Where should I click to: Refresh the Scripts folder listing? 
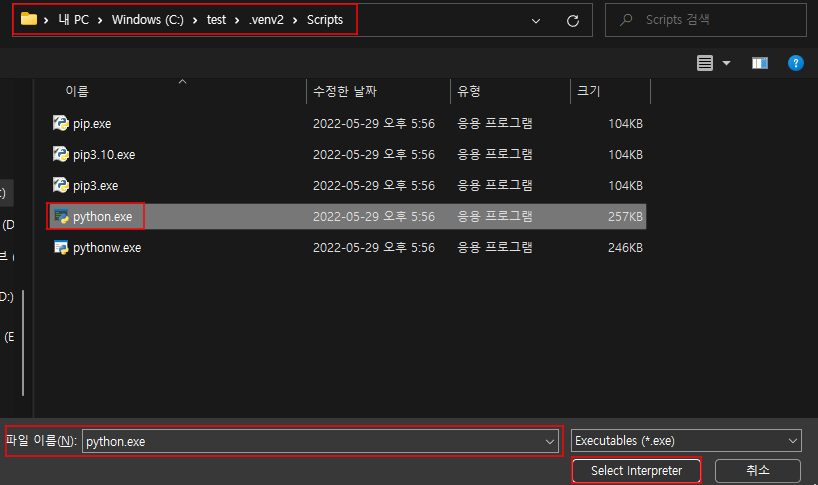(573, 21)
